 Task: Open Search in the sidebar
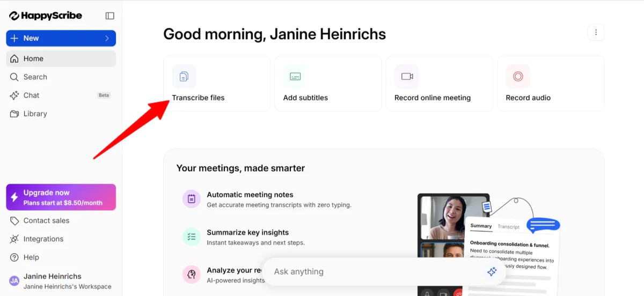tap(61, 77)
